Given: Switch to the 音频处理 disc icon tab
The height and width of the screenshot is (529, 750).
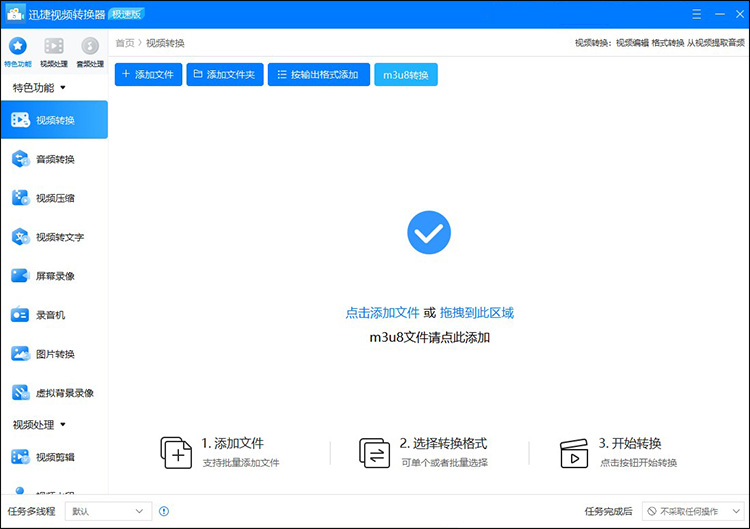Looking at the screenshot, I should pos(90,52).
